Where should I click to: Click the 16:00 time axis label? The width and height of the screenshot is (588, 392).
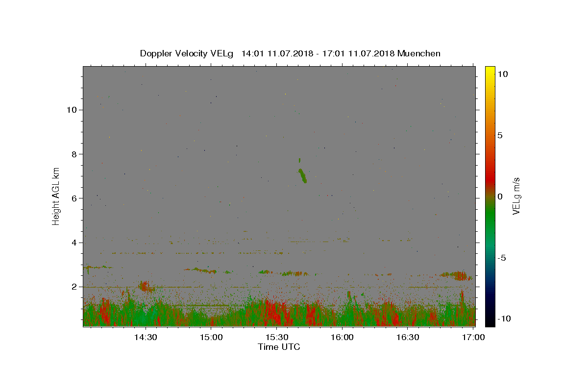(x=343, y=337)
